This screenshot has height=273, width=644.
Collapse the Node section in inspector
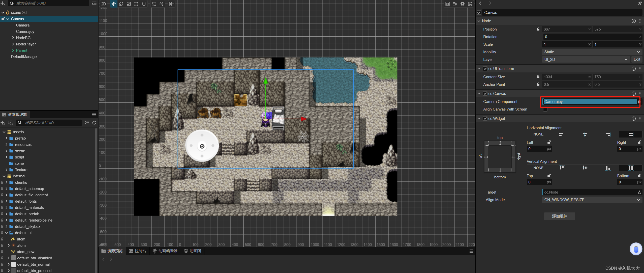[479, 21]
